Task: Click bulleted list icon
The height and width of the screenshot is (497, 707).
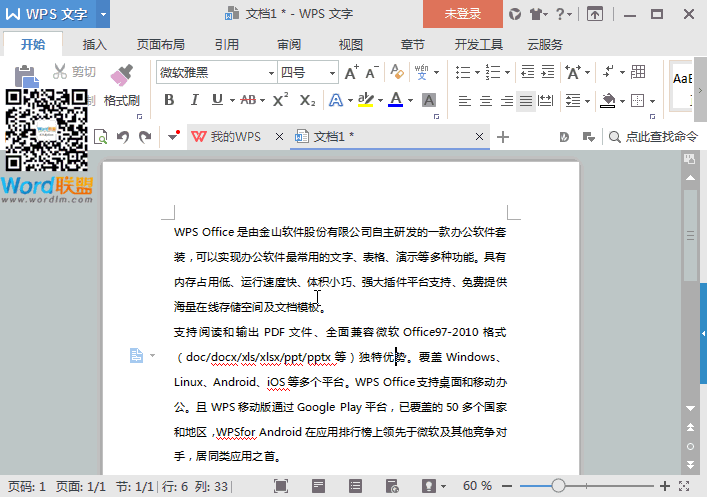Action: click(x=463, y=72)
